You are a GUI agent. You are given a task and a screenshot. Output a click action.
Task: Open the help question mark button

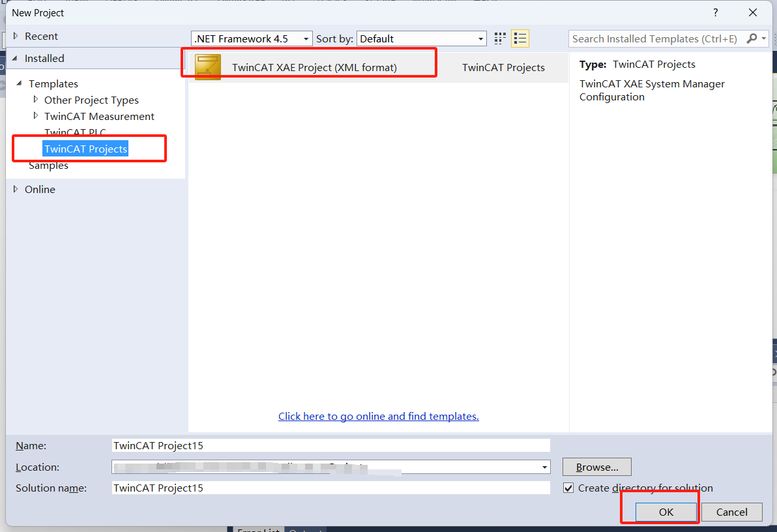716,12
